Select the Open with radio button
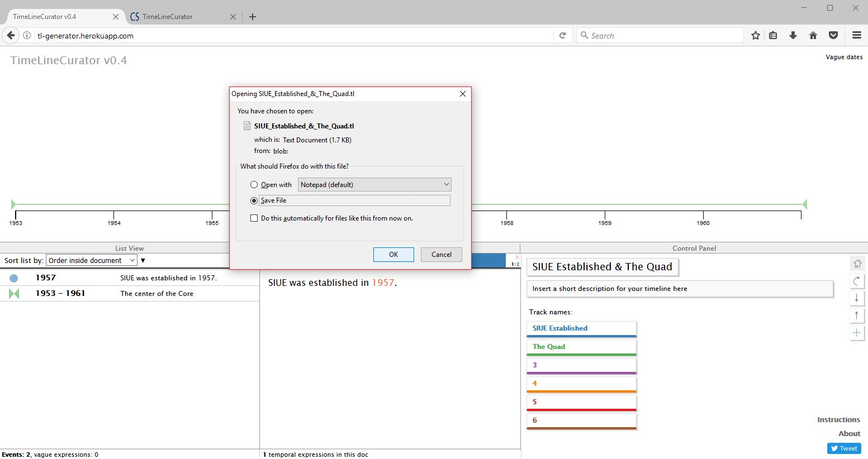Image resolution: width=868 pixels, height=459 pixels. [254, 185]
